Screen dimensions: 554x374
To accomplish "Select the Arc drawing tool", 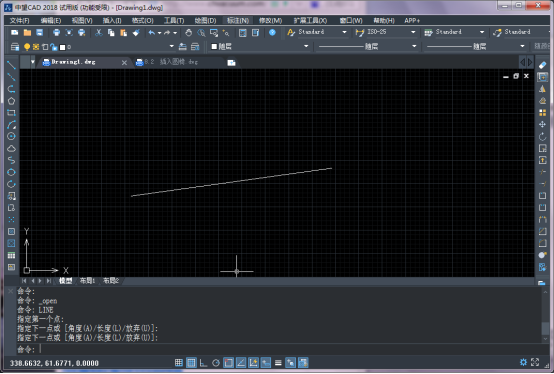I will click(11, 125).
